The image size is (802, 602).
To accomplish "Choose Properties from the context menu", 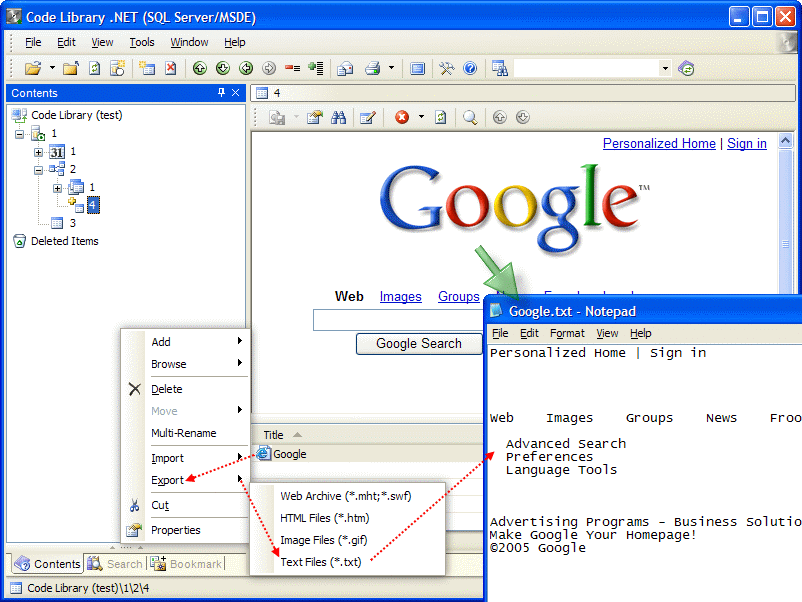I will pyautogui.click(x=185, y=530).
